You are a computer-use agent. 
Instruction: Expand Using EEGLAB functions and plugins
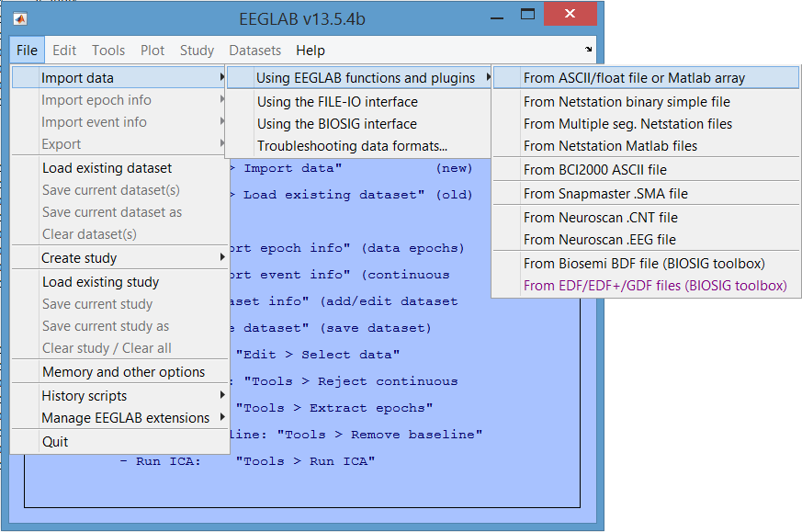pos(358,78)
